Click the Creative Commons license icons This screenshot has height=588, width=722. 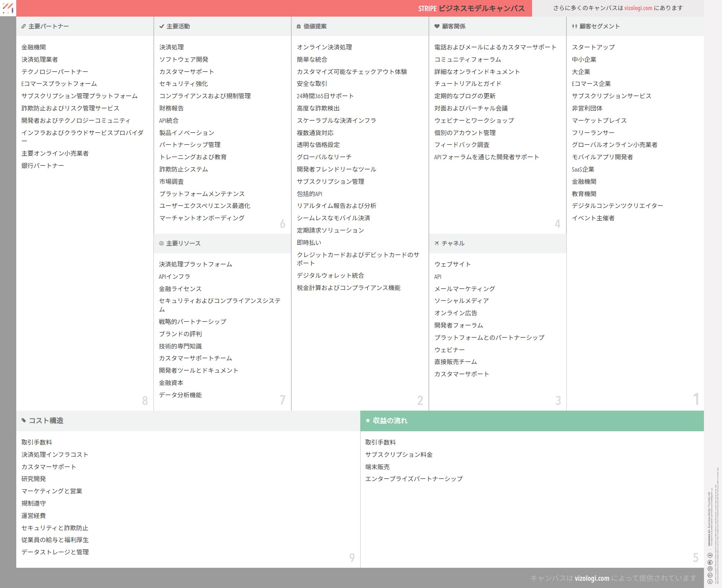tap(710, 568)
